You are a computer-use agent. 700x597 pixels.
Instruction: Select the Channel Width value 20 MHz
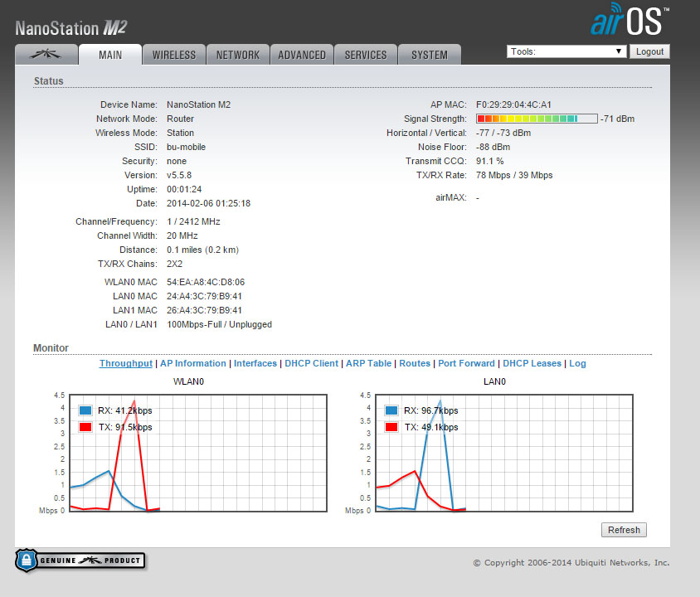[x=182, y=235]
